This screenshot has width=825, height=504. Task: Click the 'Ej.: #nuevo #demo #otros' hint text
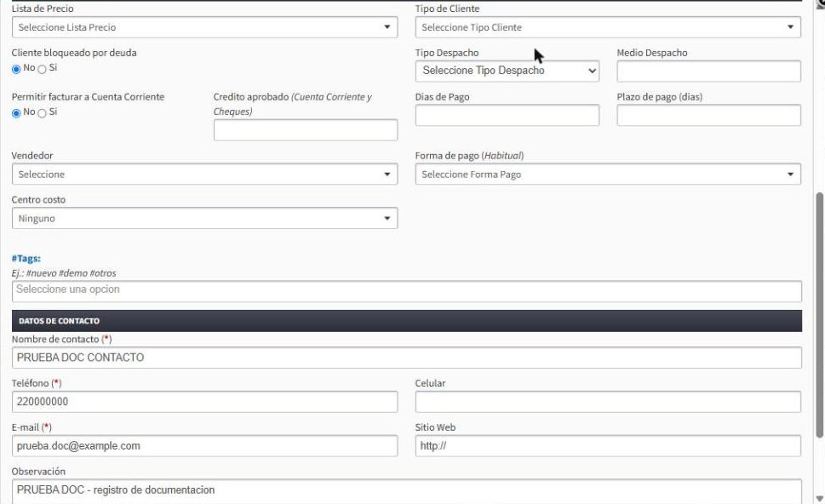(x=64, y=273)
